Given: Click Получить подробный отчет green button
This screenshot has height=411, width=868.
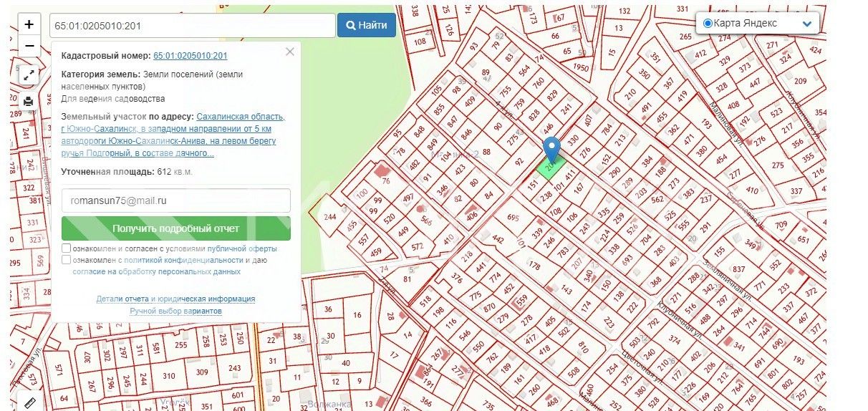Looking at the screenshot, I should (x=176, y=228).
